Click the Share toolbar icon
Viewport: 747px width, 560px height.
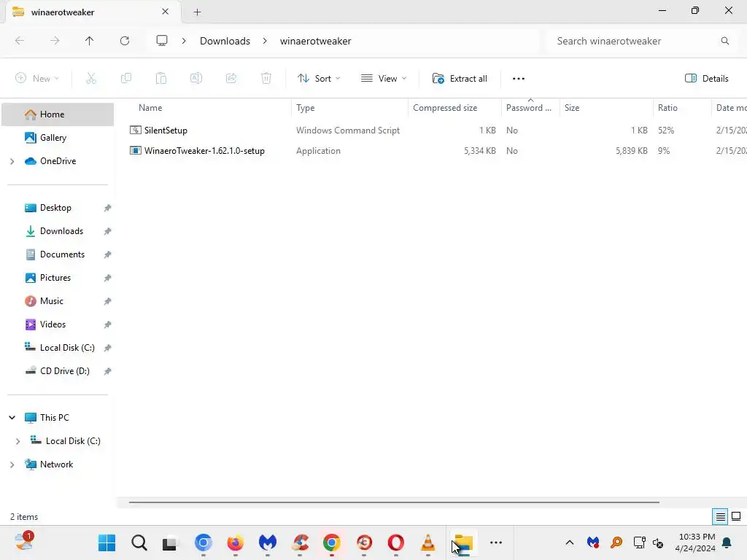pos(231,79)
